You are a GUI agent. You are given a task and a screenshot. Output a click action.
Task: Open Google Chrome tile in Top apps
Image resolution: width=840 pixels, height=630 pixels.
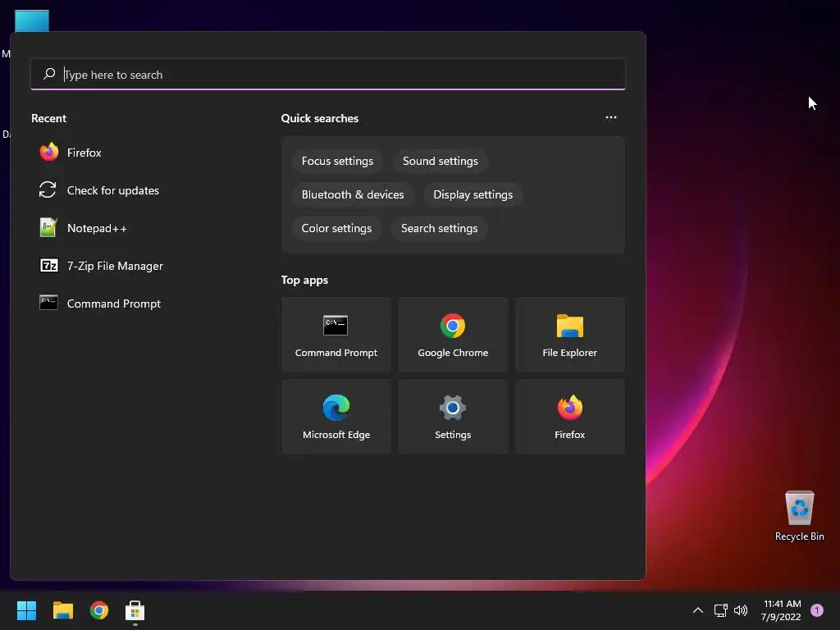[x=453, y=335]
